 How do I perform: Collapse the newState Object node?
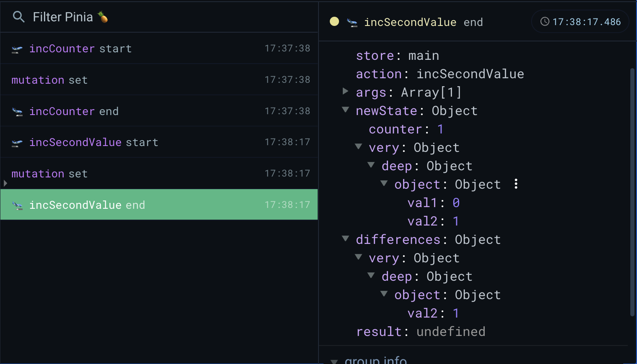[x=345, y=110]
